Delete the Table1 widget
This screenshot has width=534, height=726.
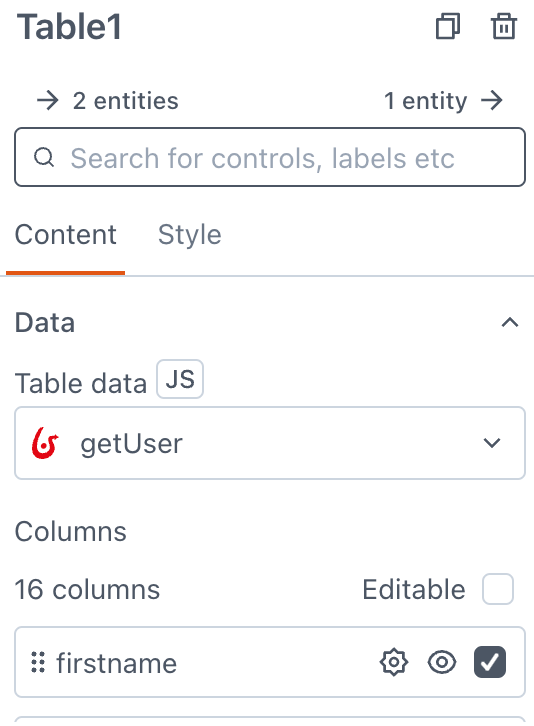click(x=503, y=26)
